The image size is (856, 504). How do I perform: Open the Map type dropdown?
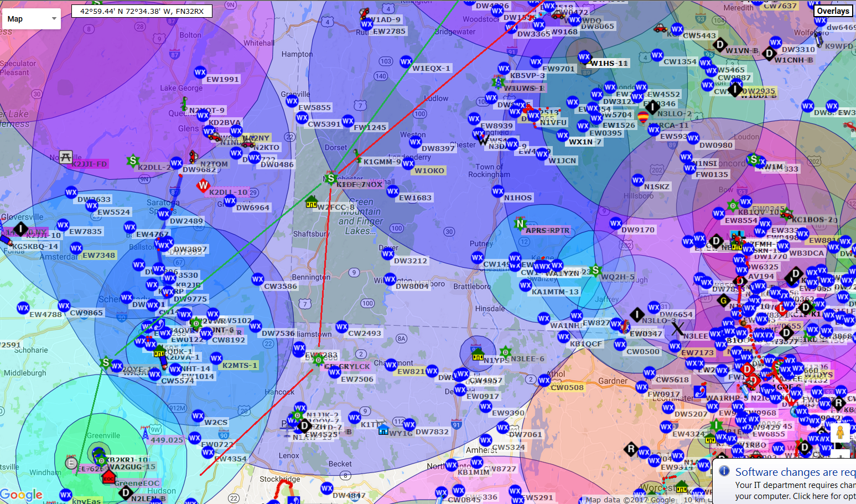pyautogui.click(x=32, y=19)
